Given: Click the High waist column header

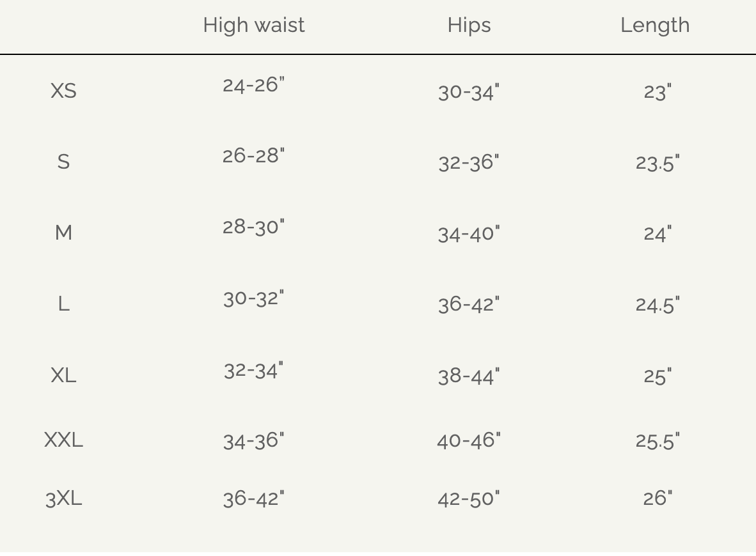Looking at the screenshot, I should [254, 26].
